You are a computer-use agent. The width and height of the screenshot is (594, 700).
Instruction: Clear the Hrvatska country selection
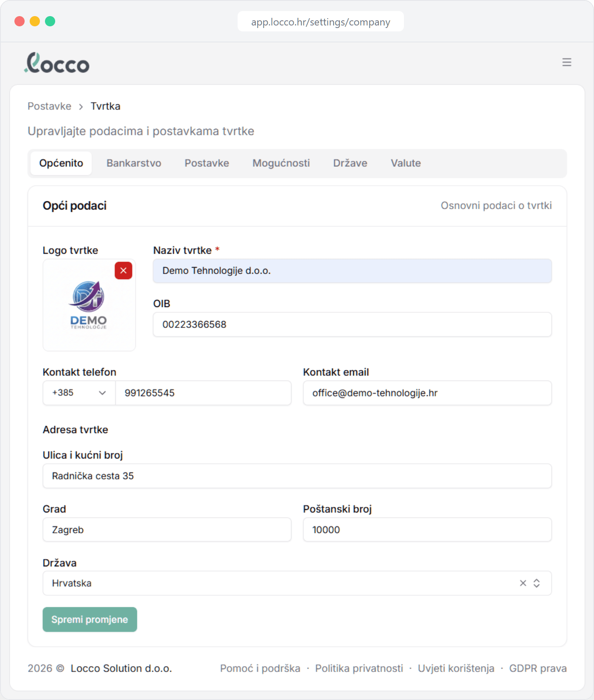523,583
